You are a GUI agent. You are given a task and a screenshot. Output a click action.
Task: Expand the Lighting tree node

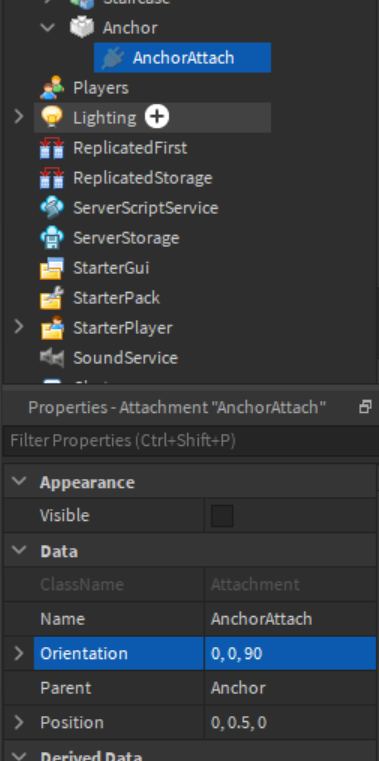pos(18,117)
